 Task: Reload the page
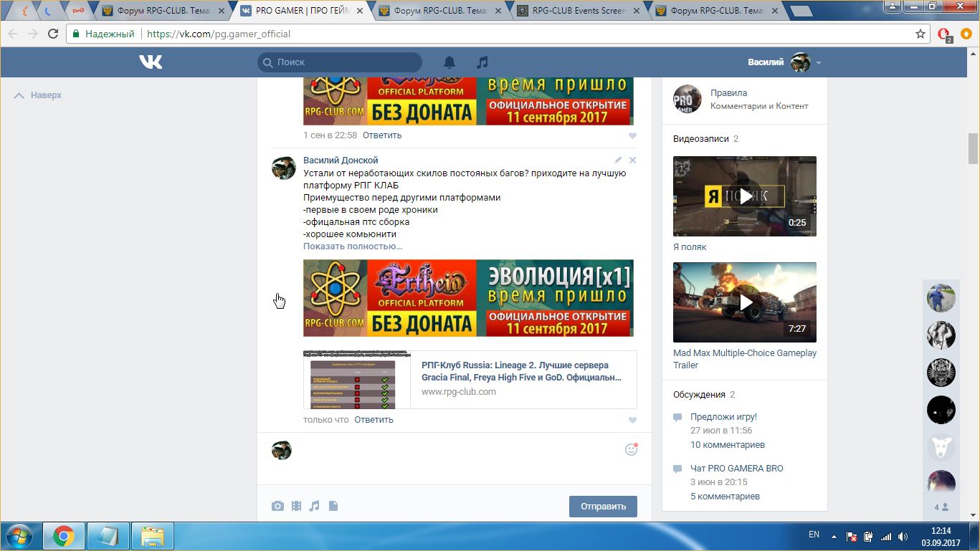point(53,34)
